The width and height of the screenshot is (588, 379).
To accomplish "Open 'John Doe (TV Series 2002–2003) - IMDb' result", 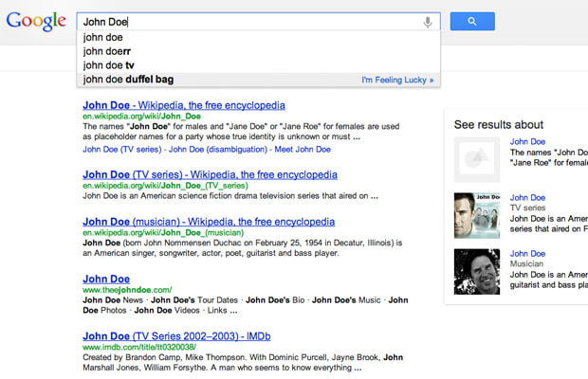I will (x=176, y=336).
